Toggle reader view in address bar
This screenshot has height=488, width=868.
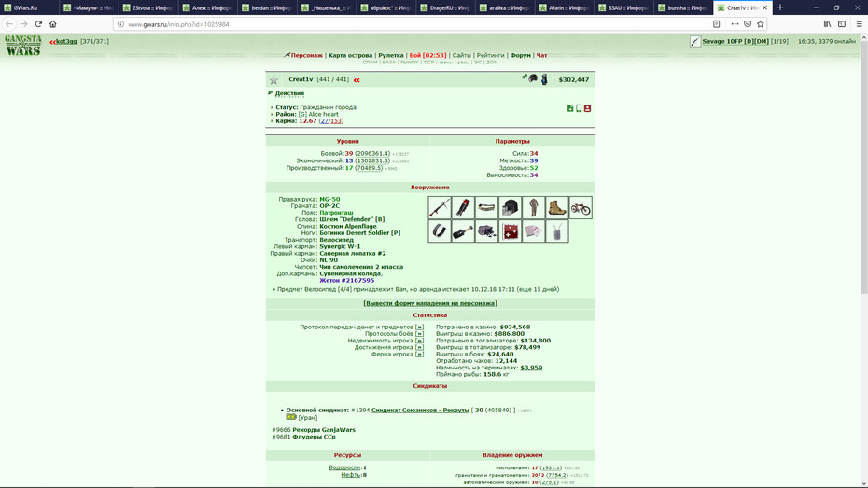[x=716, y=23]
